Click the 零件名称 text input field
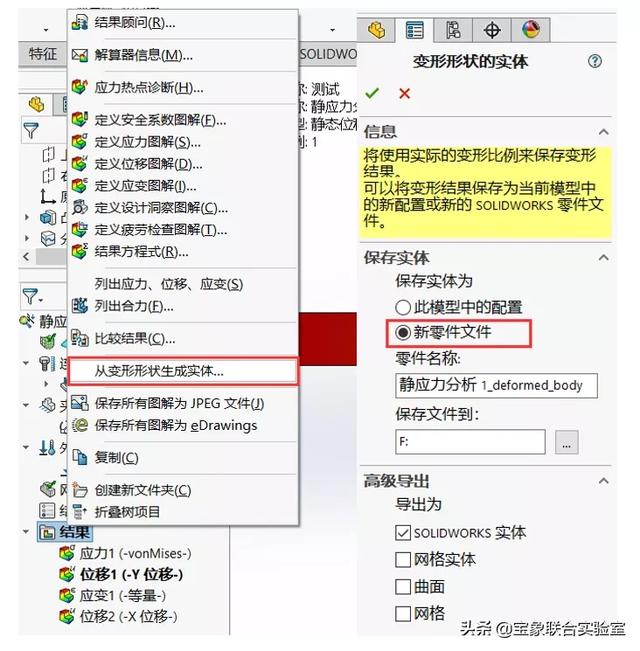 pyautogui.click(x=496, y=386)
